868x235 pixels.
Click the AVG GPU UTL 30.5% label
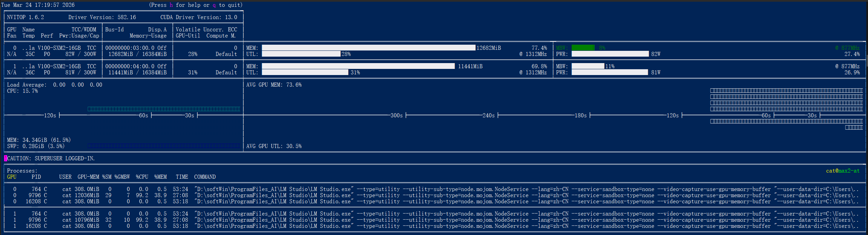(274, 146)
